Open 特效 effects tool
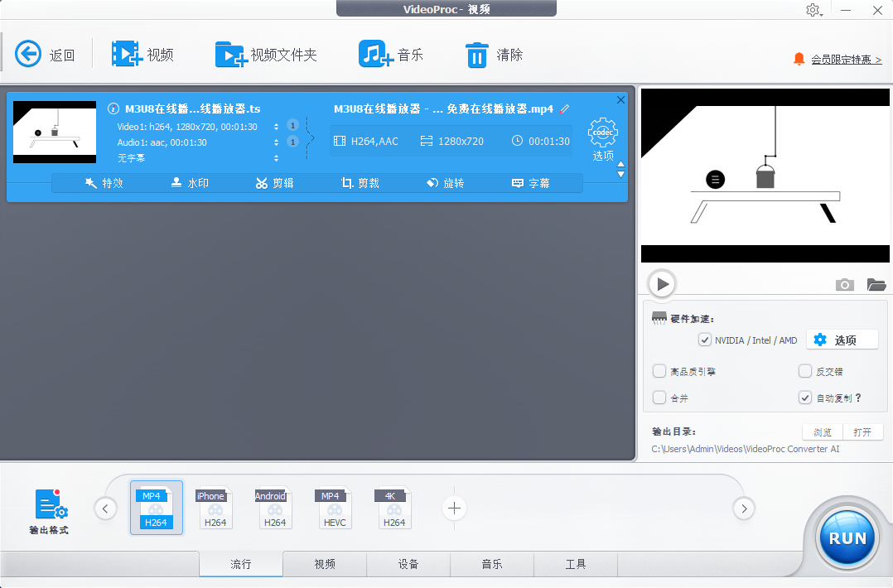Viewport: 893px width, 588px height. [x=104, y=183]
